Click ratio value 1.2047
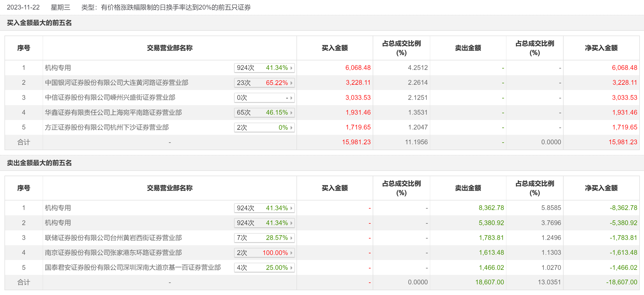The image size is (644, 295). click(x=418, y=127)
